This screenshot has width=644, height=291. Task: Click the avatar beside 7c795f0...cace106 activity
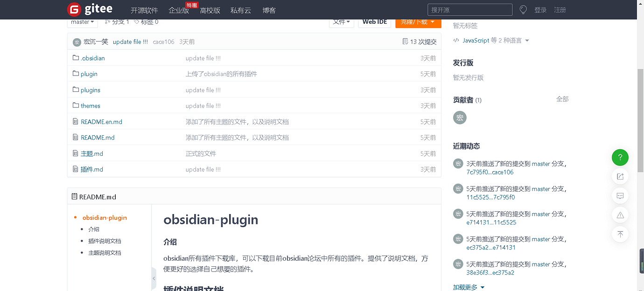[458, 164]
